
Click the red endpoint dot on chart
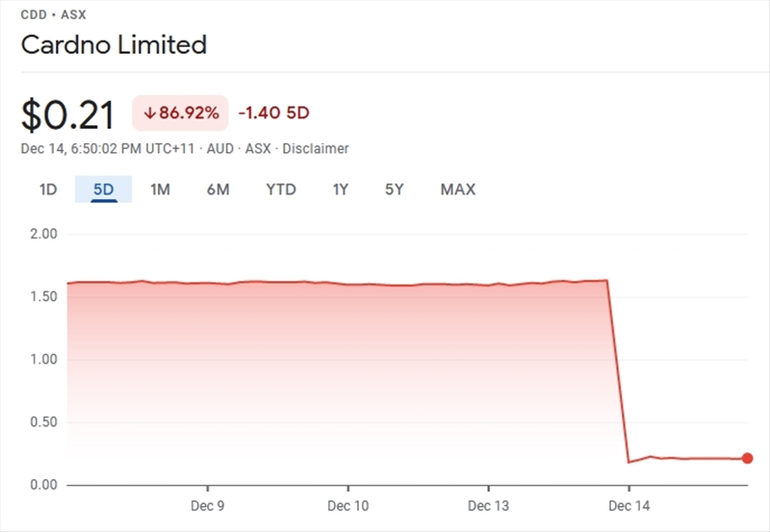click(x=748, y=459)
